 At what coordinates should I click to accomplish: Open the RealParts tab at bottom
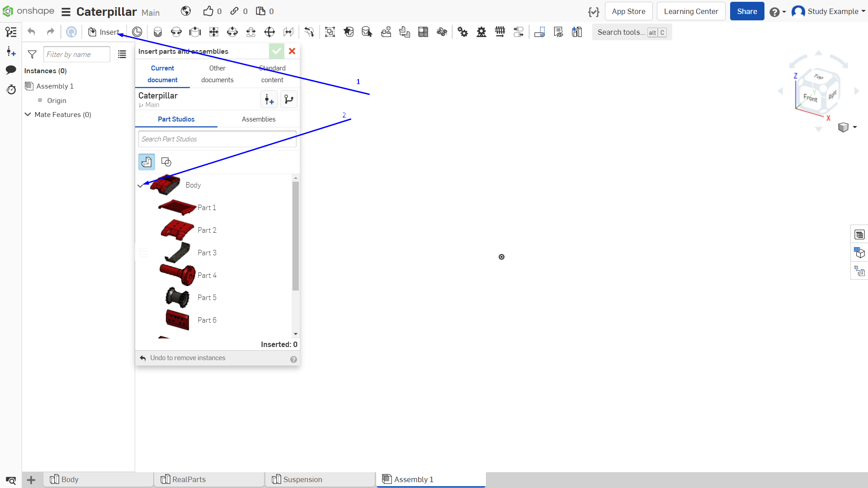pyautogui.click(x=209, y=479)
